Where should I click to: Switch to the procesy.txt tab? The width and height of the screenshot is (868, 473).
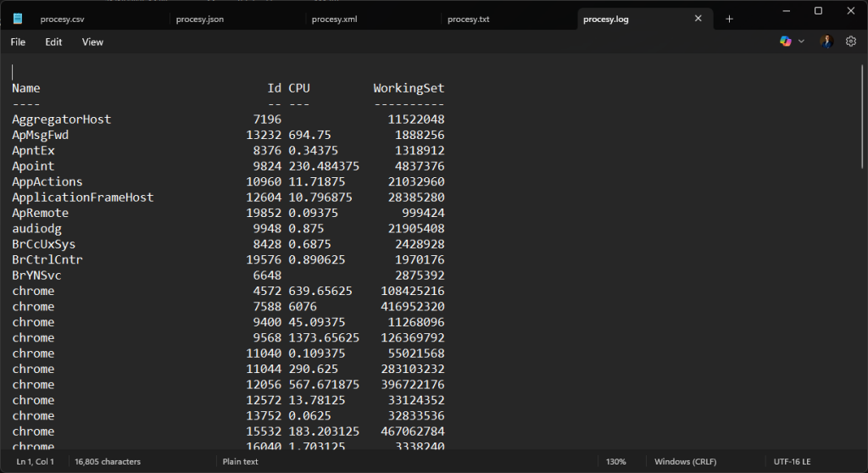[x=468, y=19]
